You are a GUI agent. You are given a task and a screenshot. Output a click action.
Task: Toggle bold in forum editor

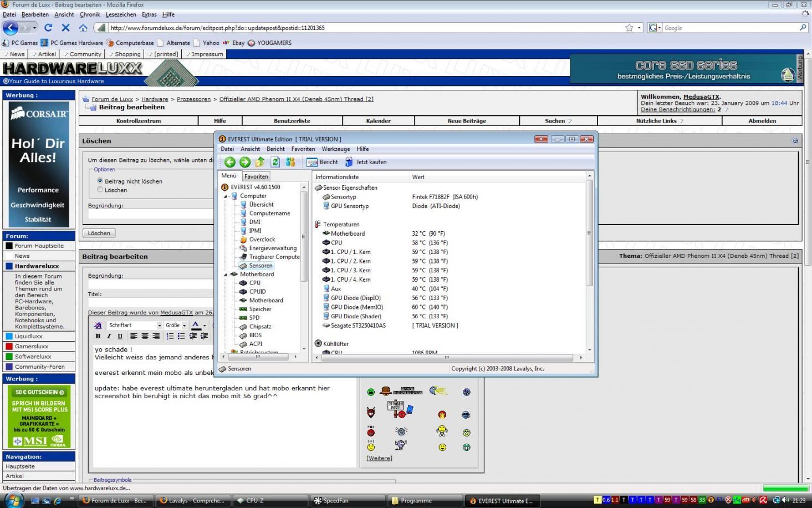(98, 336)
